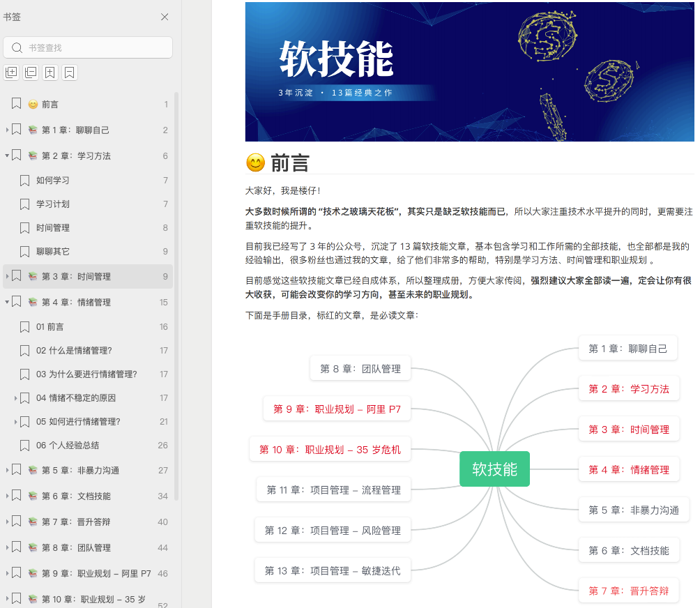Image resolution: width=700 pixels, height=608 pixels.
Task: Click the 第 10 章：职业规划 – 35 岁危机 node
Action: click(x=330, y=450)
